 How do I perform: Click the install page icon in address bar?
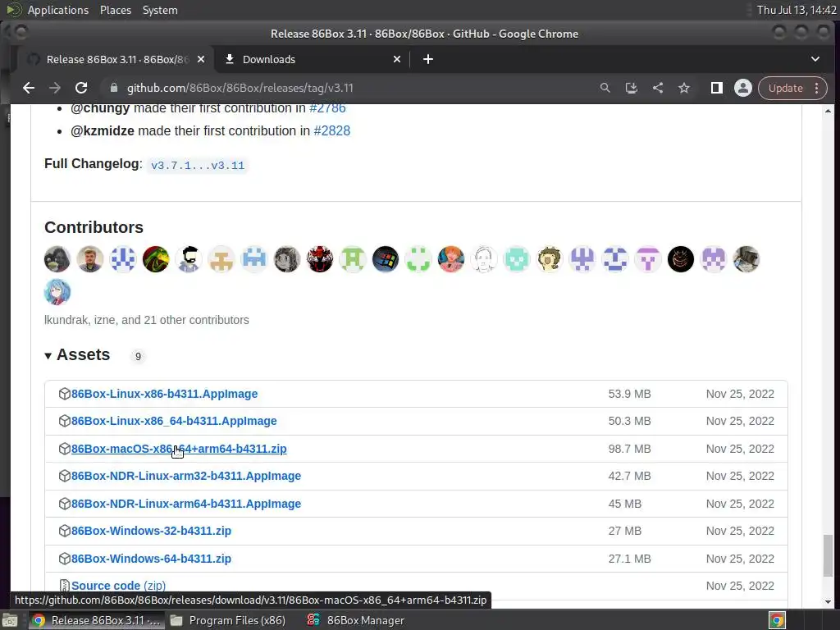[x=632, y=88]
